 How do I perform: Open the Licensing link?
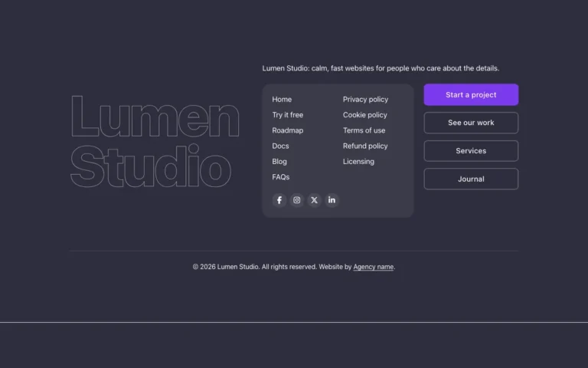pos(358,162)
